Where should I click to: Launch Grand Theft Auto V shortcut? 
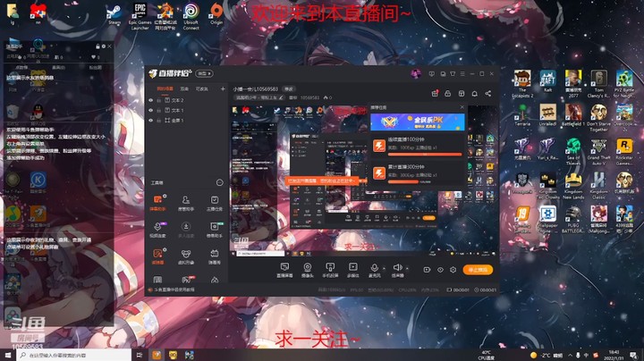598,151
